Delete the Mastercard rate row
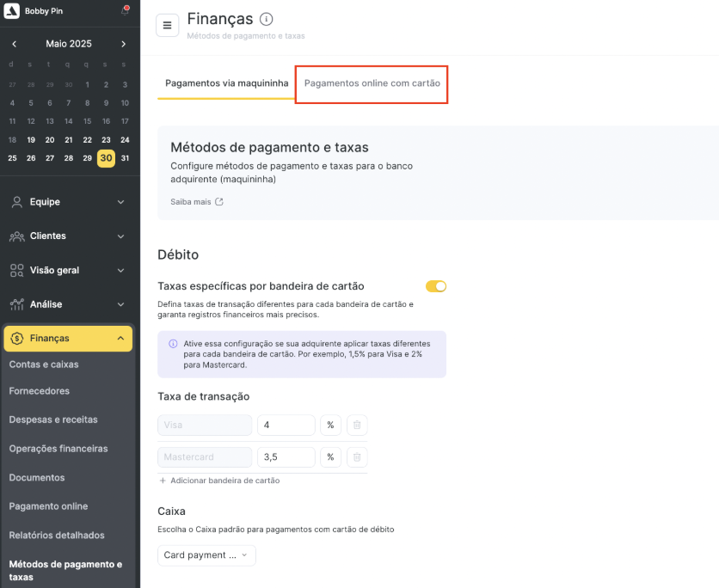Image resolution: width=719 pixels, height=588 pixels. (357, 457)
